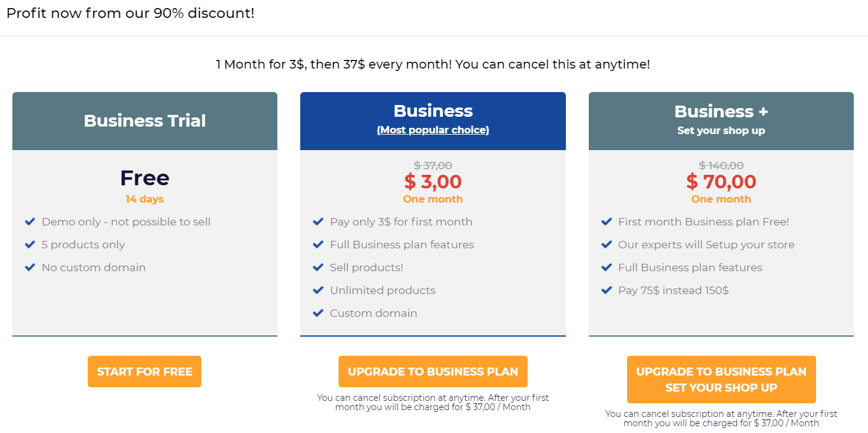Click checkmark next to Pay only 3$ for first month
Screen dimensions: 868x433
(x=318, y=222)
